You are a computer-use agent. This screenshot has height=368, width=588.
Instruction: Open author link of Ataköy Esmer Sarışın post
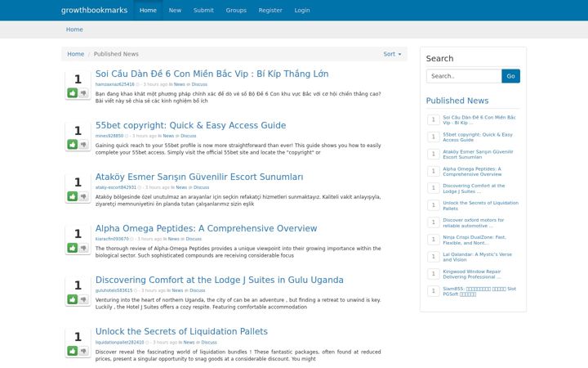[x=115, y=187]
